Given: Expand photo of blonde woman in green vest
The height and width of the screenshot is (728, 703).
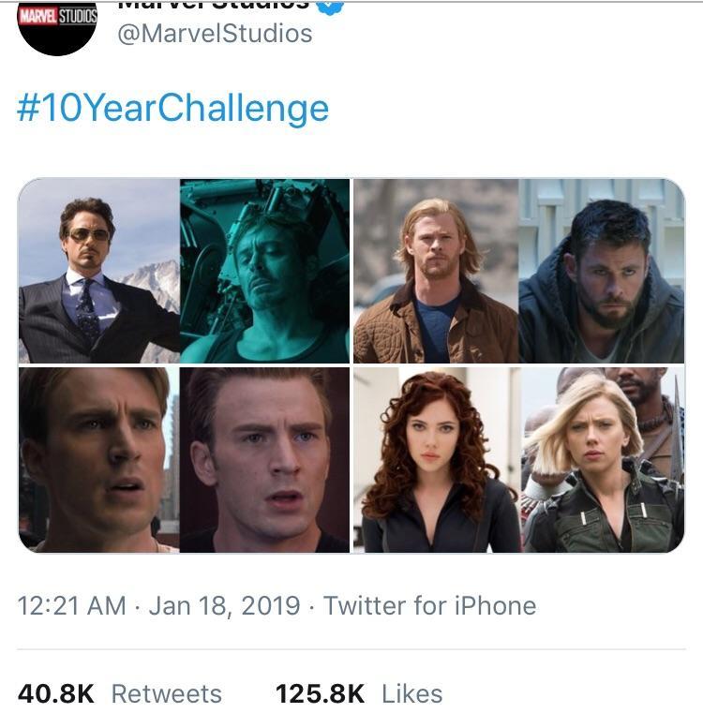Looking at the screenshot, I should 602,459.
